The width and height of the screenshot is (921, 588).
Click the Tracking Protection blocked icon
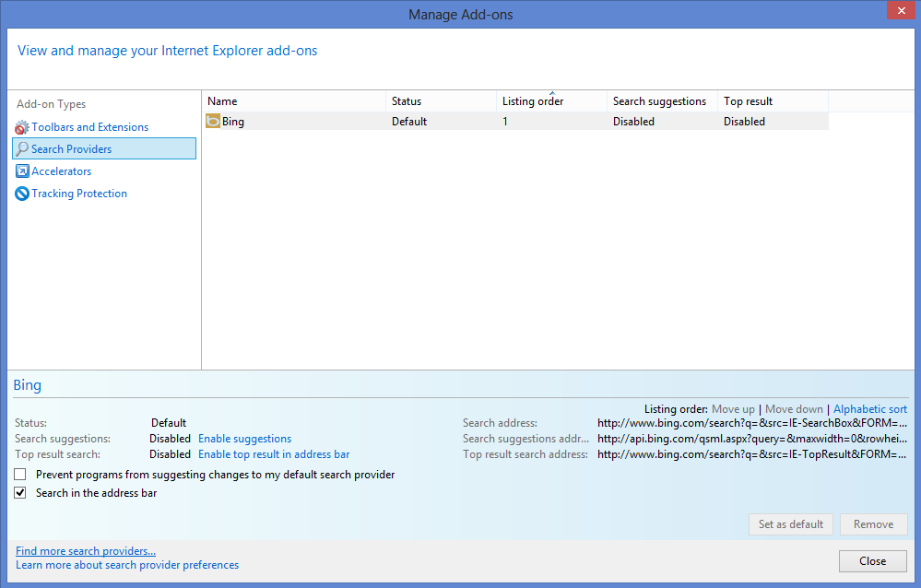coord(22,194)
